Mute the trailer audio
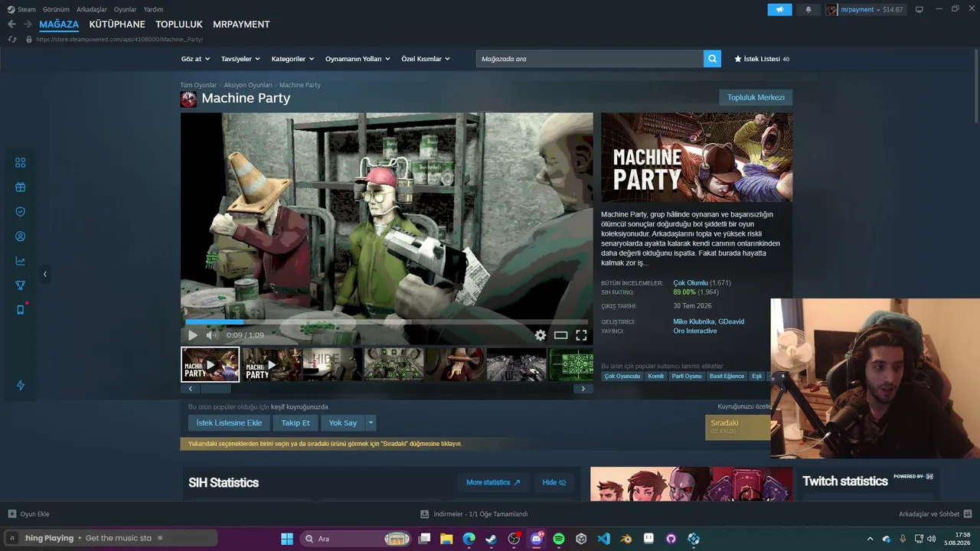980x551 pixels. point(212,335)
